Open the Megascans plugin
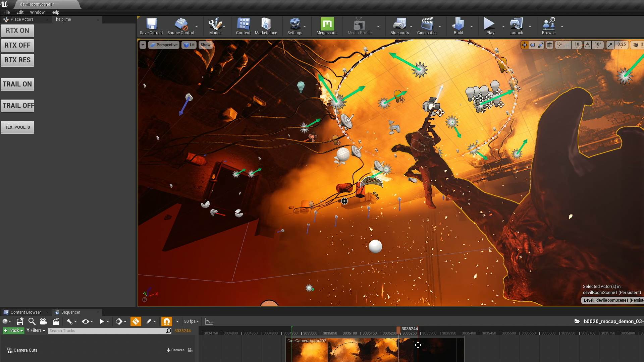This screenshot has width=644, height=362. [x=327, y=26]
